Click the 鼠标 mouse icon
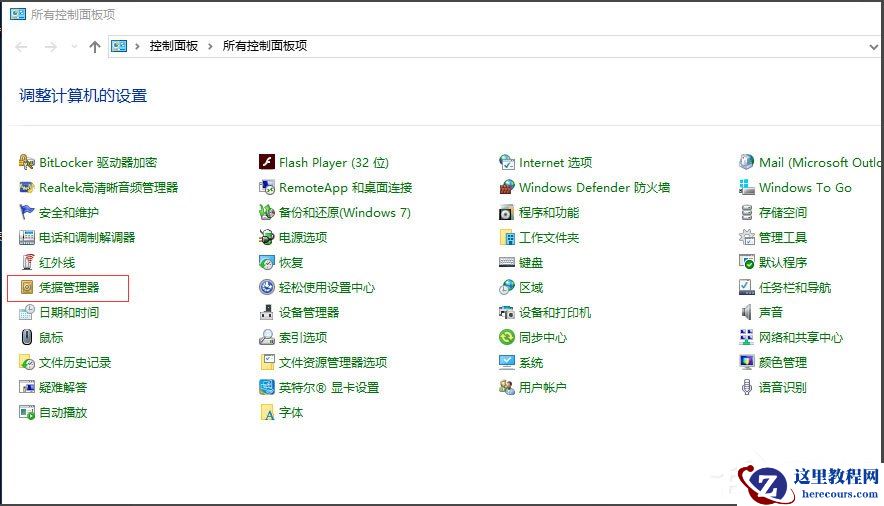 click(x=26, y=338)
